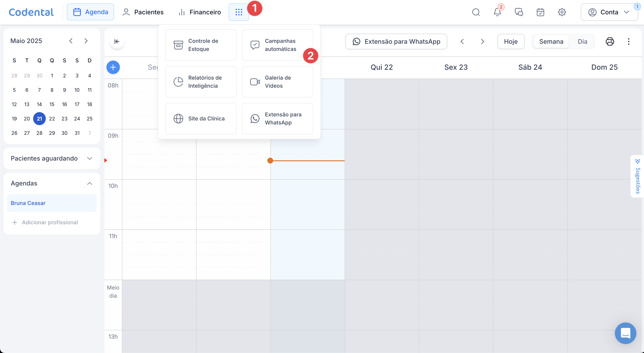
Task: Open the Conta account dropdown
Action: point(609,12)
